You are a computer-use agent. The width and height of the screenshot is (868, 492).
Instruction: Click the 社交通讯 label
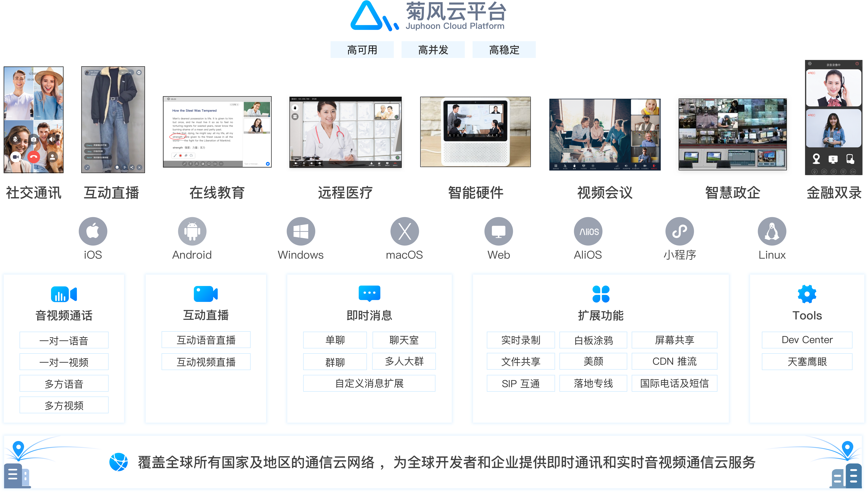[33, 193]
